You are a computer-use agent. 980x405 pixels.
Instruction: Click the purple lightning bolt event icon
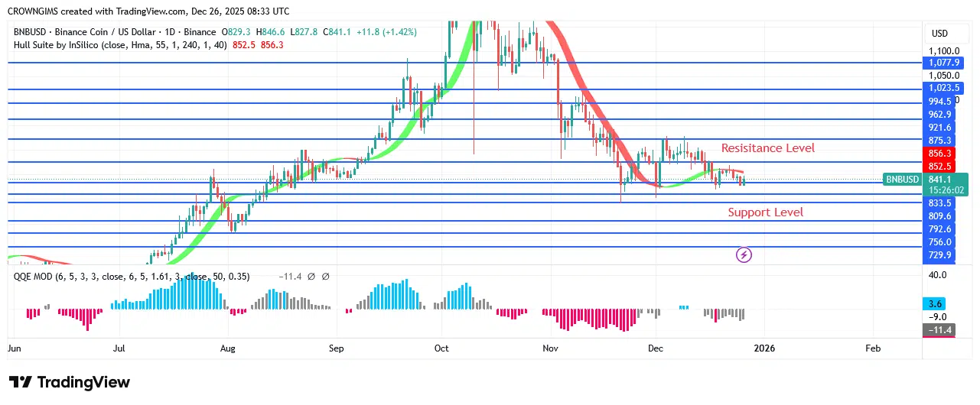(744, 254)
